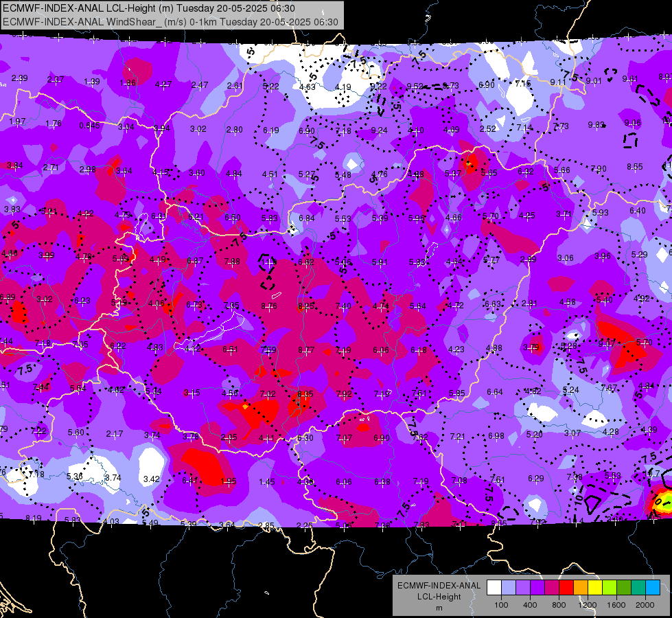Viewport: 672px width, 618px height.
Task: Click the grid value 8.77
Action: [x=306, y=350]
